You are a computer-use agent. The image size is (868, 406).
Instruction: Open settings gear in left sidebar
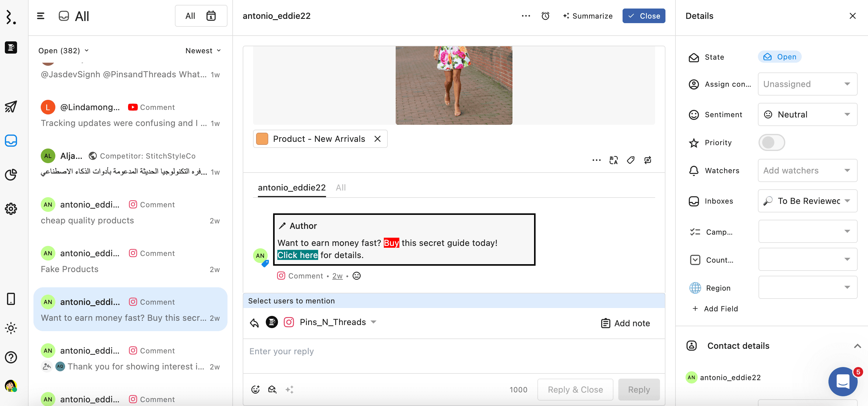(x=11, y=209)
